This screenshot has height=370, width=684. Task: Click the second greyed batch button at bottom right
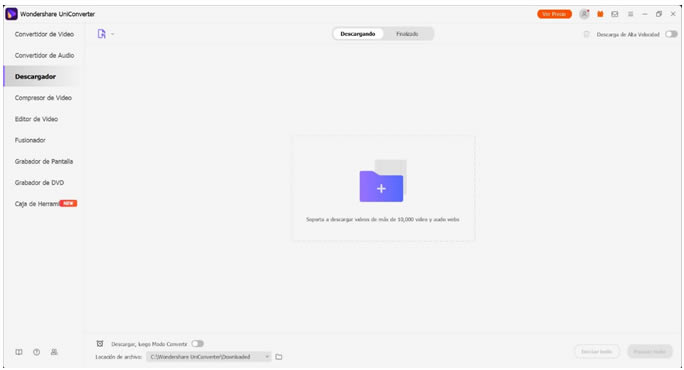click(x=650, y=351)
